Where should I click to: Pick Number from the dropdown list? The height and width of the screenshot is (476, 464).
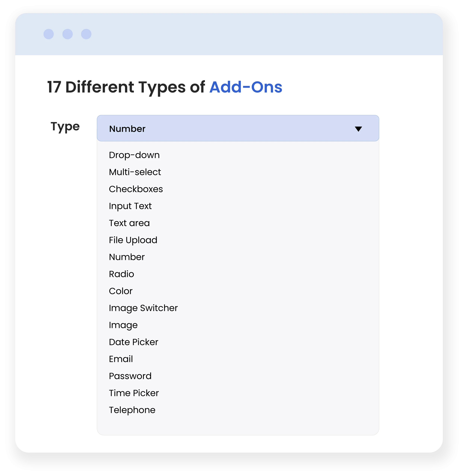tap(127, 257)
